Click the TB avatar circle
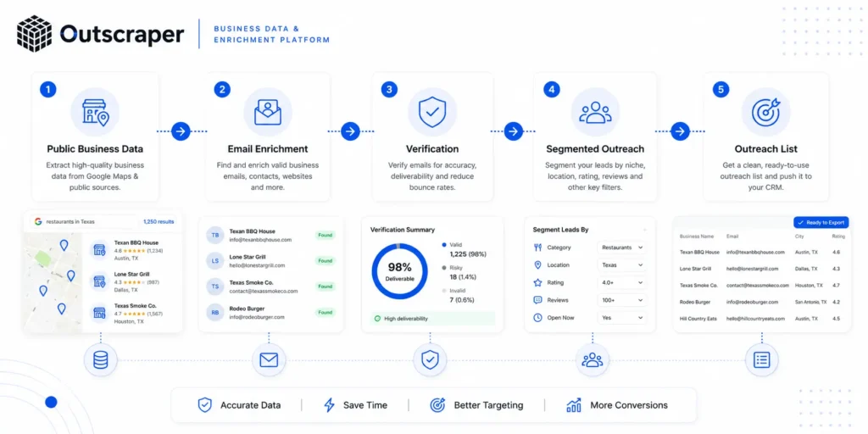 tap(214, 236)
